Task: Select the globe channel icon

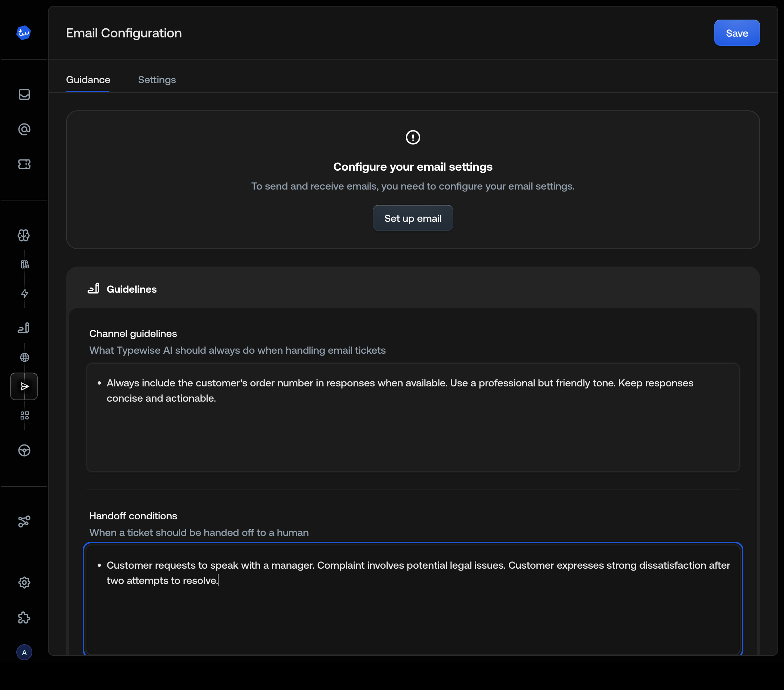Action: 24,357
